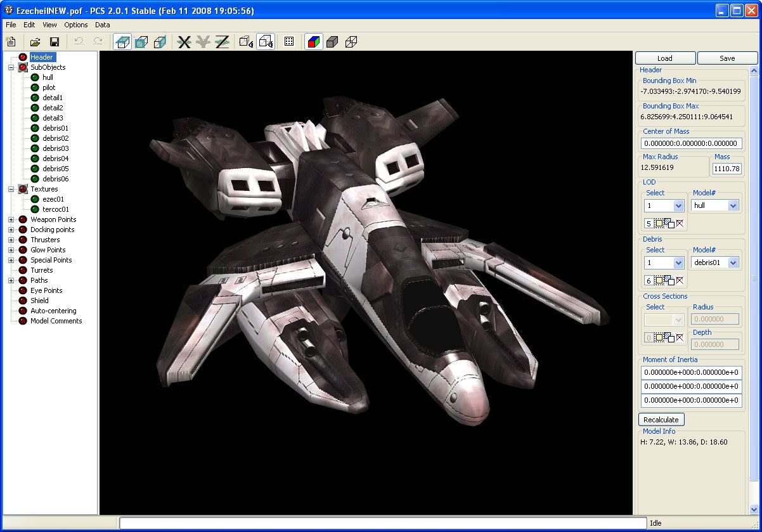Click the green icon beside ezec01
The height and width of the screenshot is (532, 762).
(x=35, y=199)
